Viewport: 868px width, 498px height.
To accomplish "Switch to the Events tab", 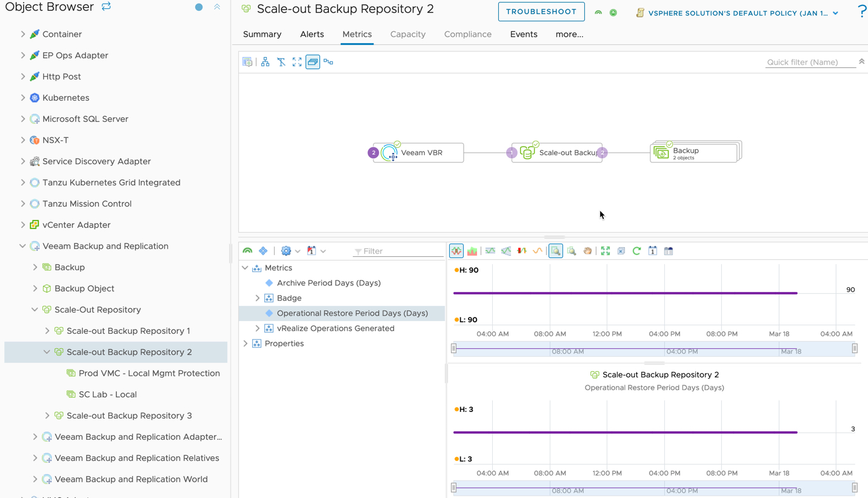I will [x=524, y=35].
